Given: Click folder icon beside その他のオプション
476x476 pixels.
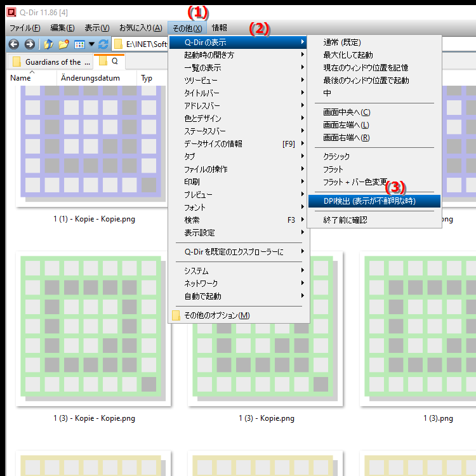Looking at the screenshot, I should tap(176, 315).
